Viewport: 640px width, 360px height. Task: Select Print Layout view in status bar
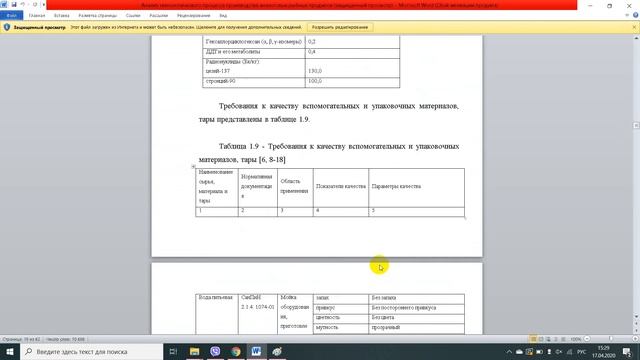coord(533,339)
